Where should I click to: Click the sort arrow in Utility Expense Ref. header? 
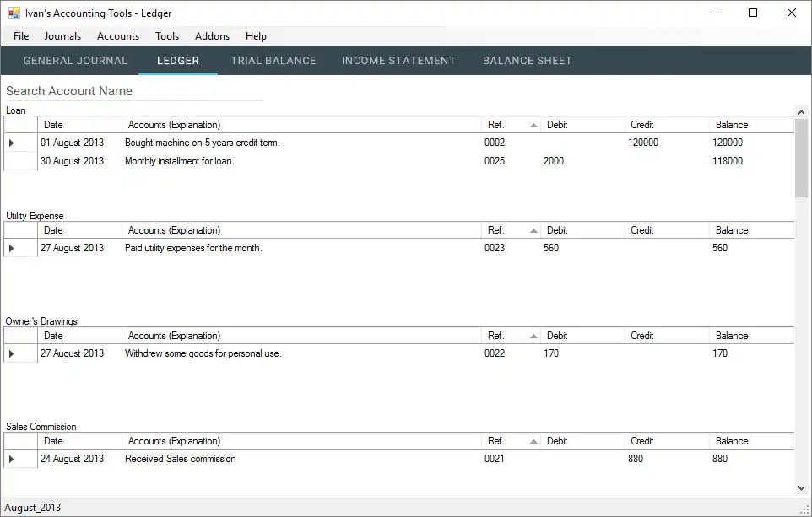[x=533, y=231]
